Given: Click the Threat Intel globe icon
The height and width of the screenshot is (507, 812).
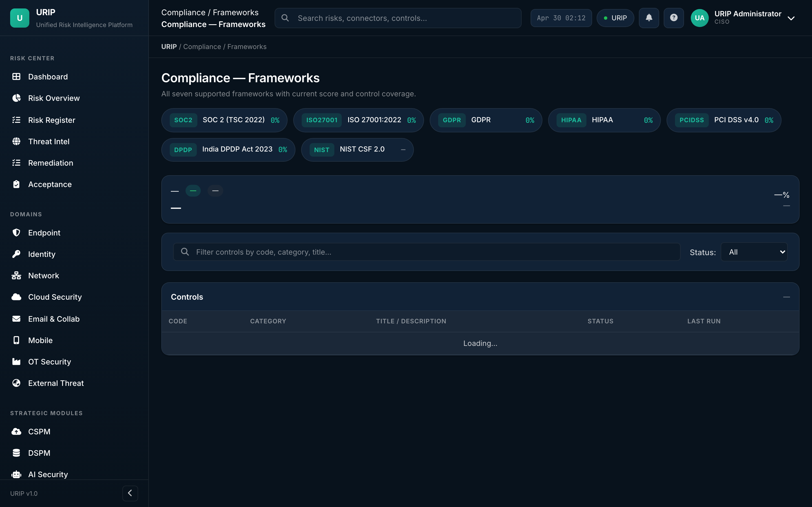Looking at the screenshot, I should 16,141.
